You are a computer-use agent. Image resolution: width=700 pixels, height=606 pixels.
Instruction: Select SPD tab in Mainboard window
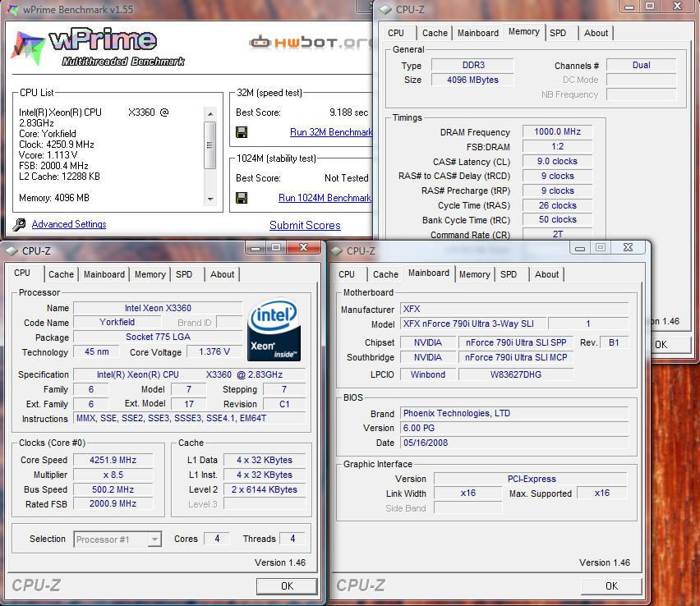click(x=509, y=274)
